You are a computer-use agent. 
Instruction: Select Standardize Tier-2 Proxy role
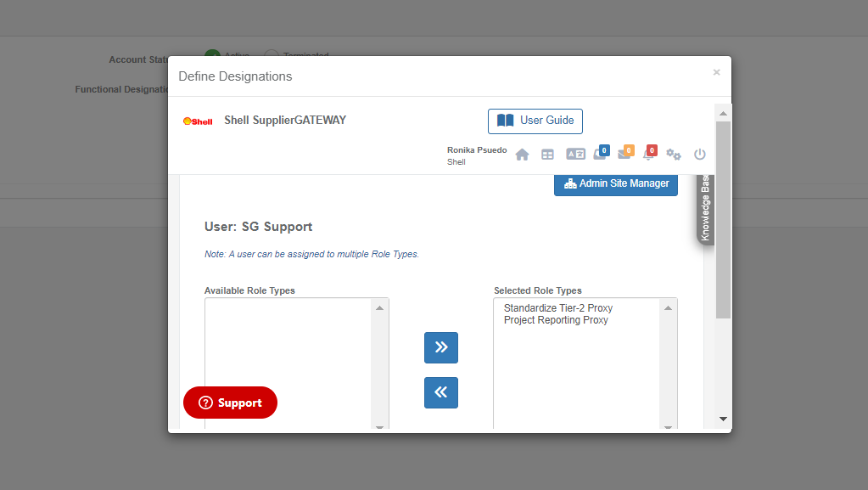[557, 308]
